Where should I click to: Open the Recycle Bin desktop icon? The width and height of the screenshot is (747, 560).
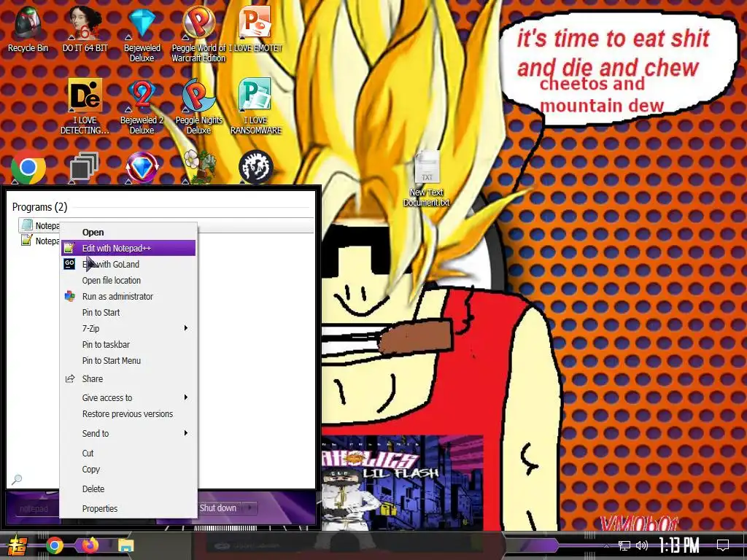28,28
